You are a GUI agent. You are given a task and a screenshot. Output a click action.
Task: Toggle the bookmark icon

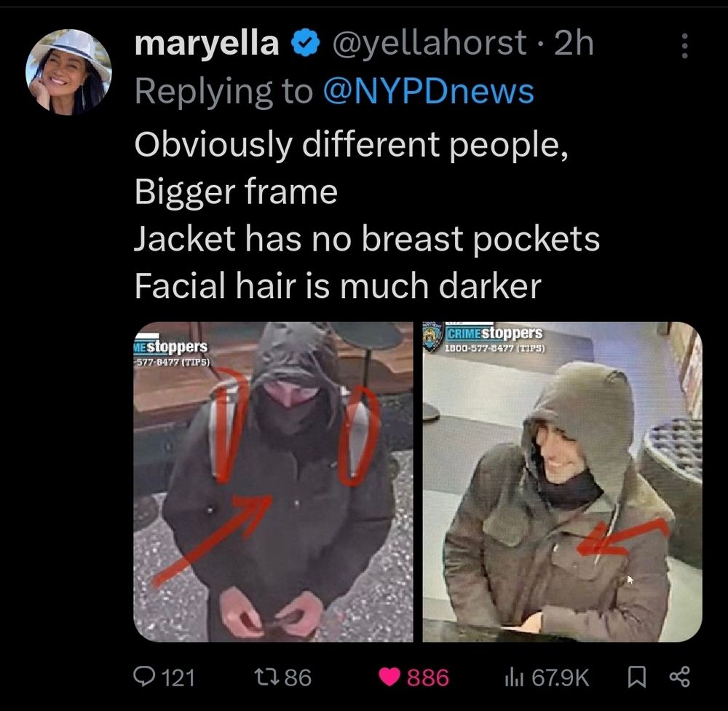click(636, 677)
